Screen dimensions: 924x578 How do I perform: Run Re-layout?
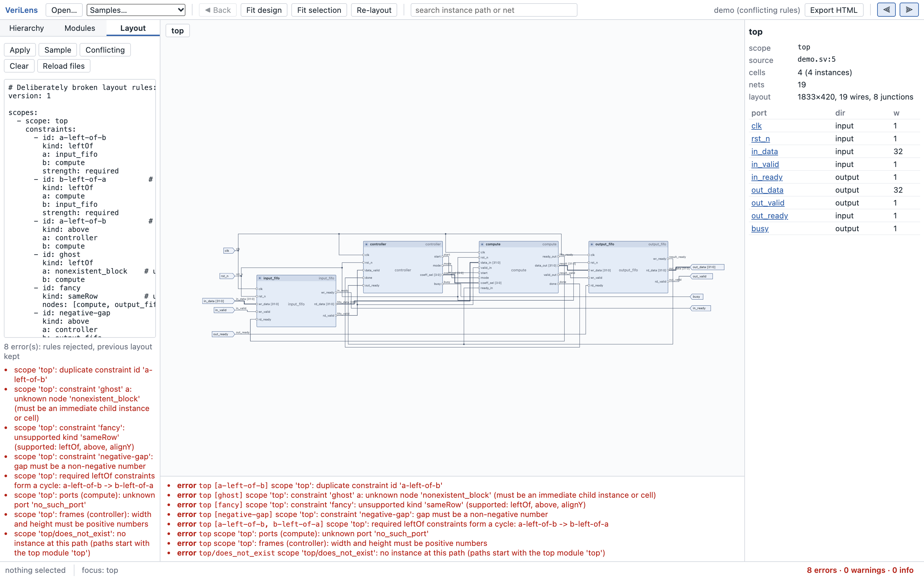[x=374, y=10]
